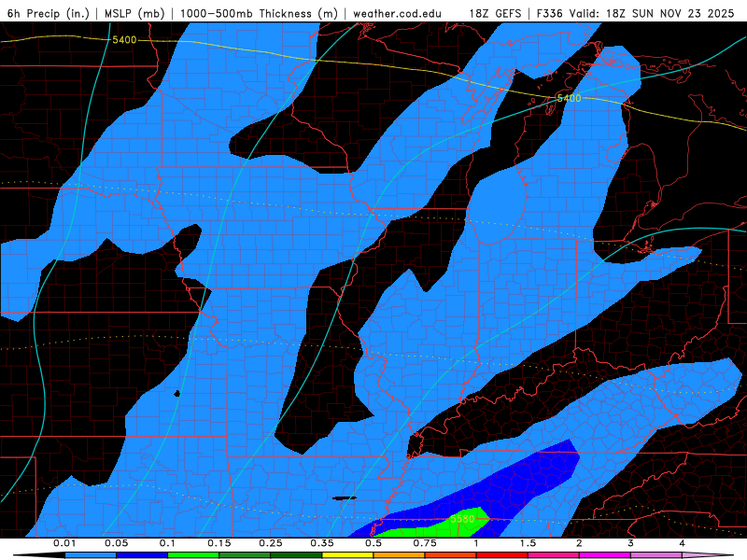Click the '4' legend value
The width and height of the screenshot is (747, 560).
(x=682, y=543)
